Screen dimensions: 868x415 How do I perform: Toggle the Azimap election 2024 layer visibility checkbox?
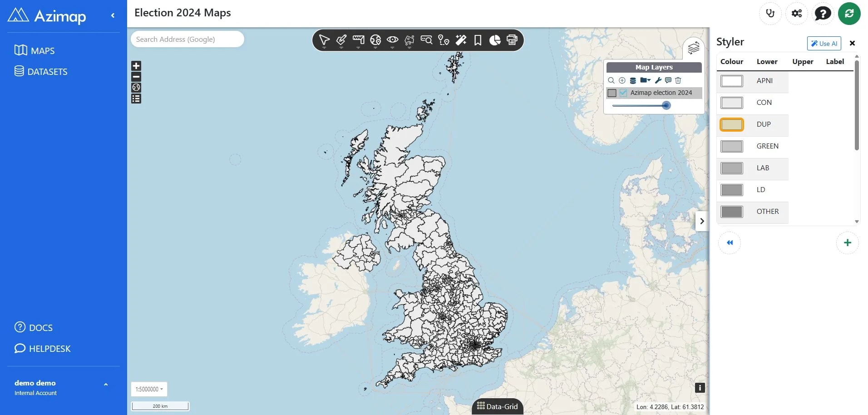pyautogui.click(x=623, y=93)
